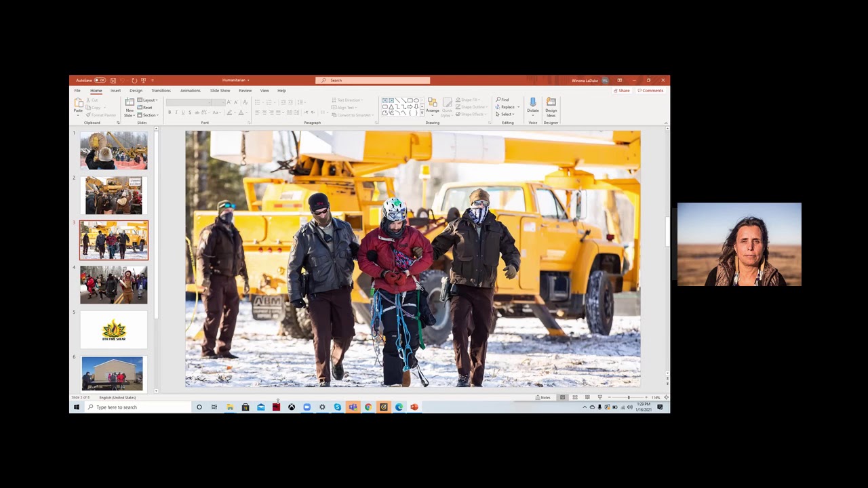Click the Bullets list icon
The image size is (868, 488).
pyautogui.click(x=258, y=102)
